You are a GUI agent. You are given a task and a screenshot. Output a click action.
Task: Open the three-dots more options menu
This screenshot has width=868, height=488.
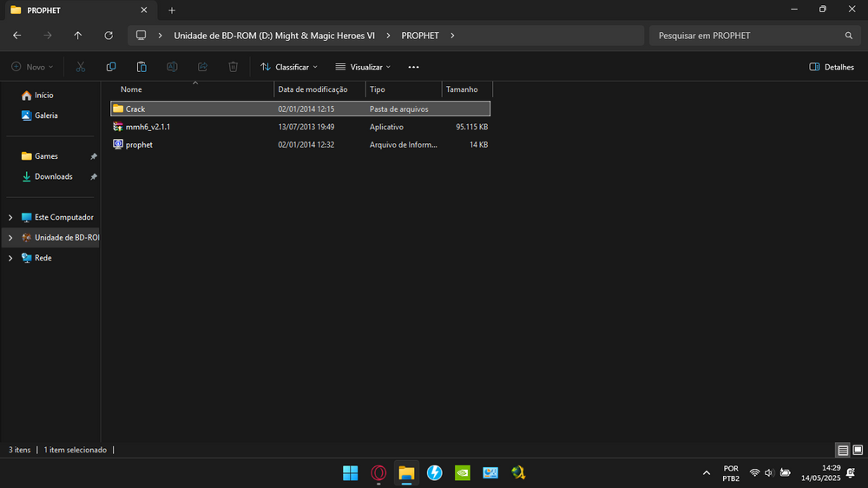click(413, 67)
